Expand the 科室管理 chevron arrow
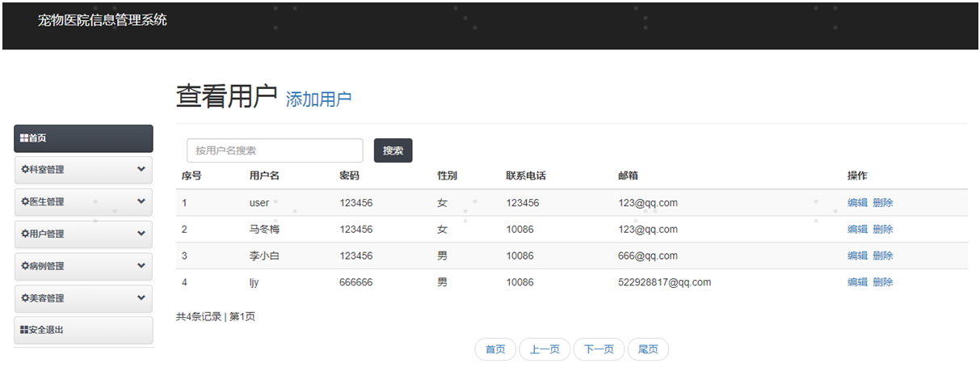980x372 pixels. click(141, 169)
